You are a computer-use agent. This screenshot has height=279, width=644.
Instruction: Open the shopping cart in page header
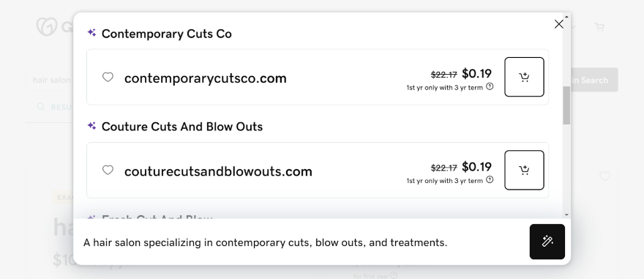click(599, 27)
